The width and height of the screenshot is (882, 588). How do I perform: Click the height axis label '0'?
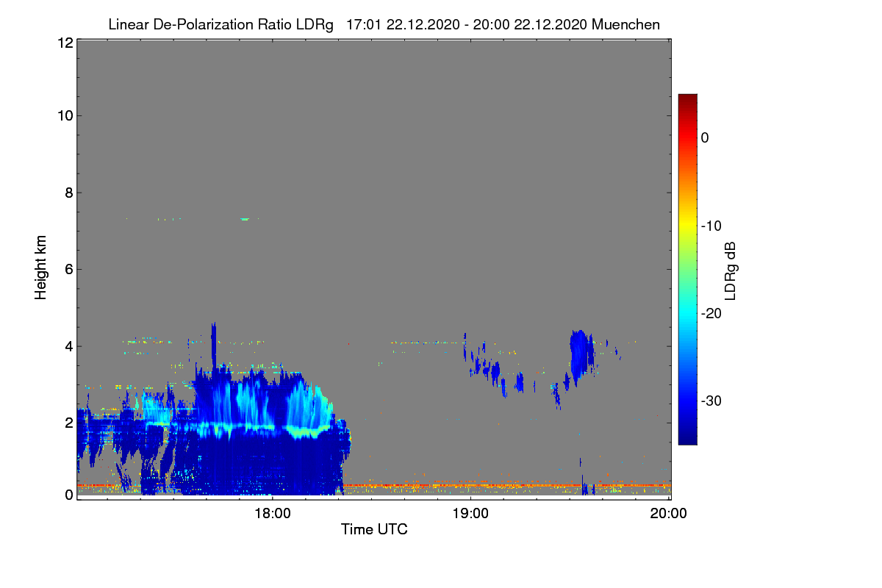coord(68,495)
